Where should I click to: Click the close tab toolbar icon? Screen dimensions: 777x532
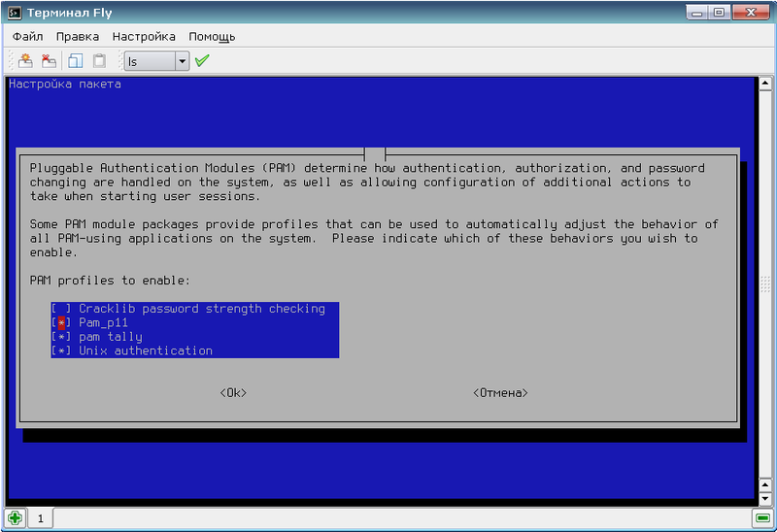tap(49, 61)
